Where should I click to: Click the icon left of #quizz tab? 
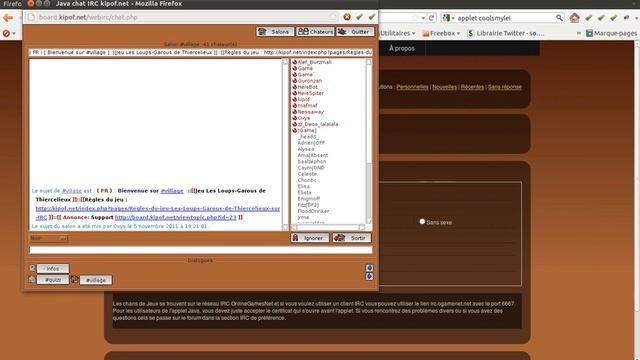pos(32,280)
